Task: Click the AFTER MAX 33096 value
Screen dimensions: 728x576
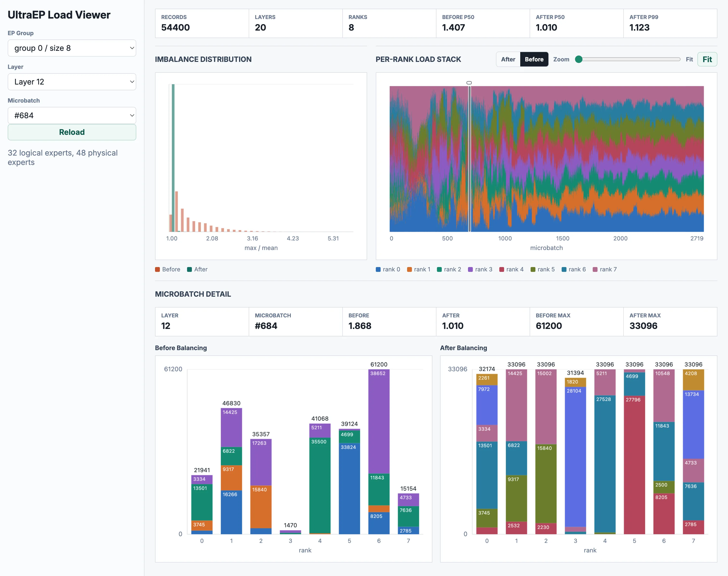Action: click(x=643, y=326)
